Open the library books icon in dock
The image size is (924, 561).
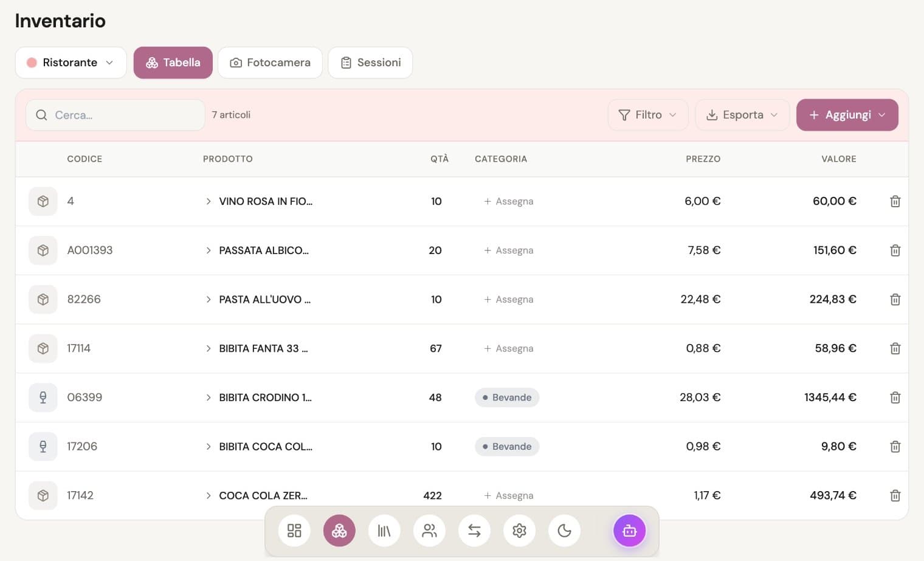tap(384, 531)
